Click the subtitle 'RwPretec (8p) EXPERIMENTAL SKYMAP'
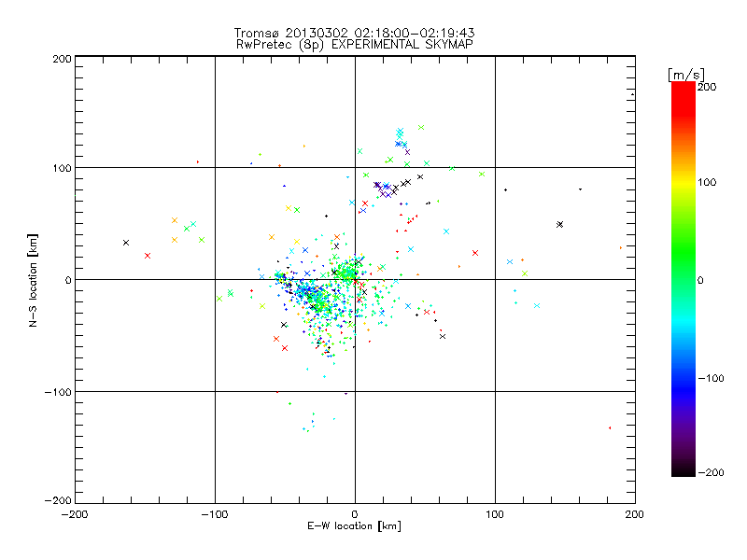This screenshot has height=560, width=747. click(x=355, y=45)
